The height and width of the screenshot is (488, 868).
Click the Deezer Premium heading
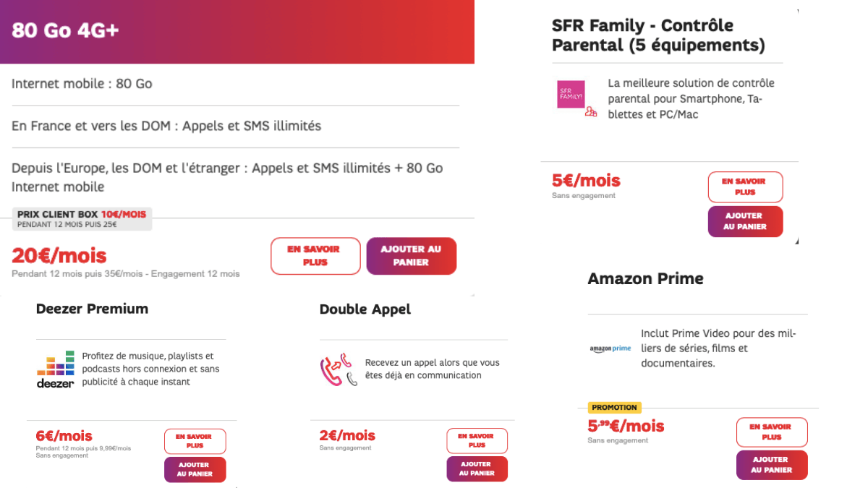click(92, 309)
